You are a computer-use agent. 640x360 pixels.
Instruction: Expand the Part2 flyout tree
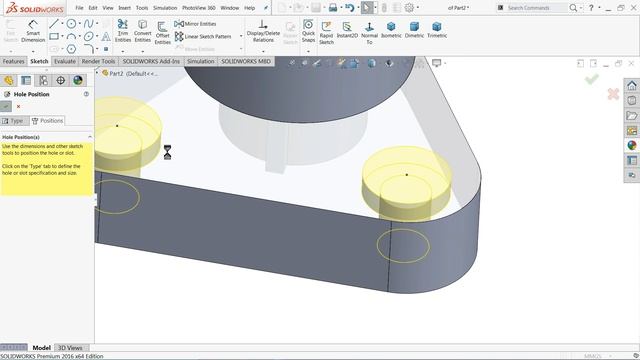coord(98,73)
